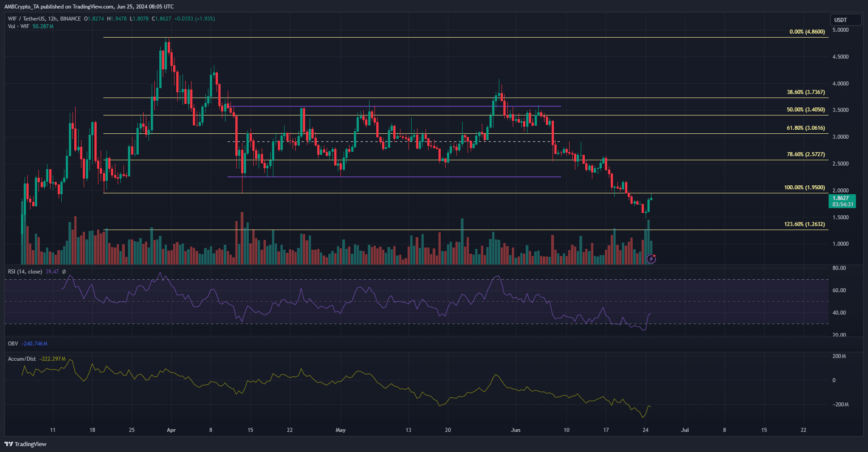
Task: Click the Fibonacci label 78.60% (2.5727)
Action: [x=806, y=154]
